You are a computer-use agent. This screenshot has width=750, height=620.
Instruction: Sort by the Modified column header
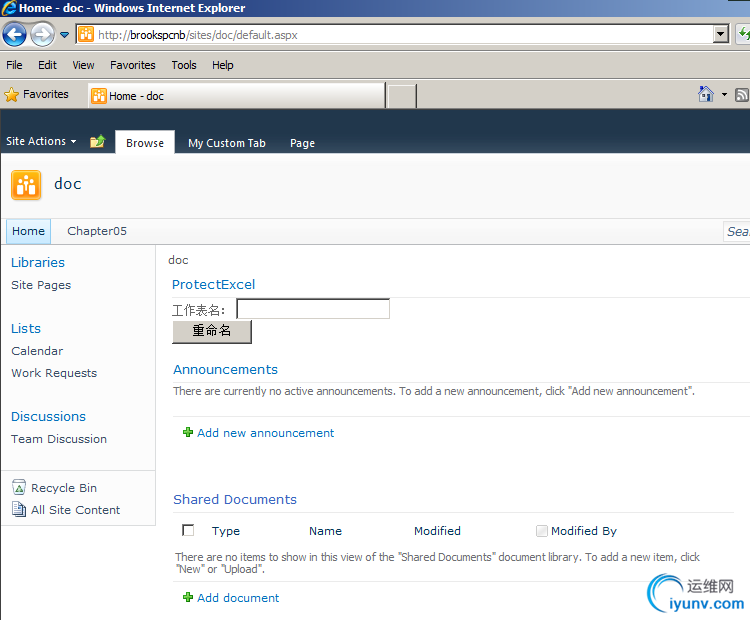[x=437, y=531]
